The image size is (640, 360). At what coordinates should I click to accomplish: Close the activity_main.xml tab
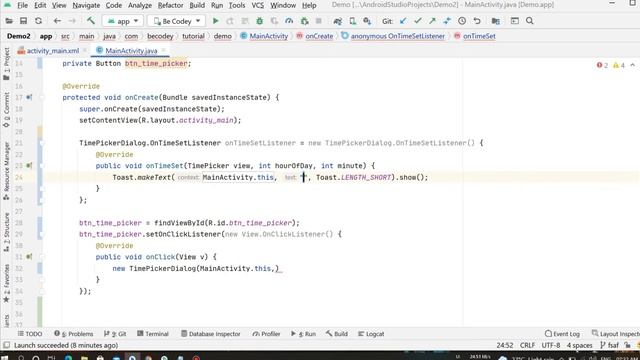(x=85, y=51)
